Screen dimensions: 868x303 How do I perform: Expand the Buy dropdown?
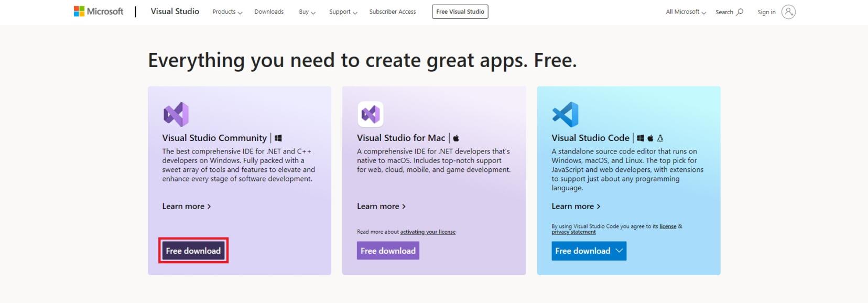307,12
